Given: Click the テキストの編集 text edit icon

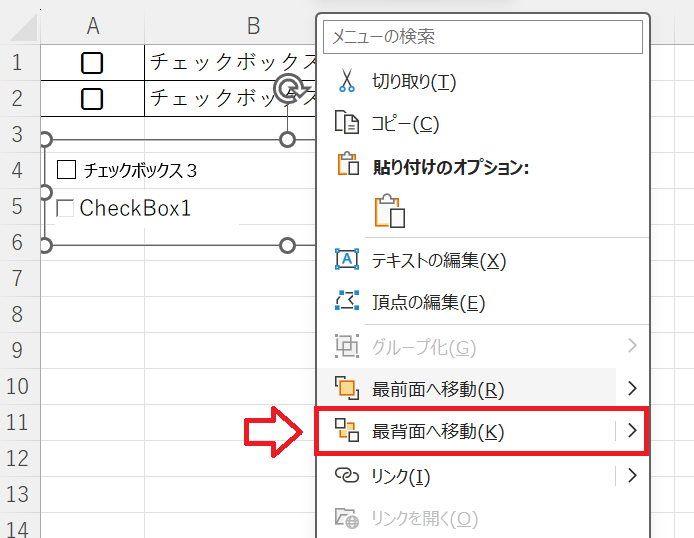Looking at the screenshot, I should (x=346, y=260).
